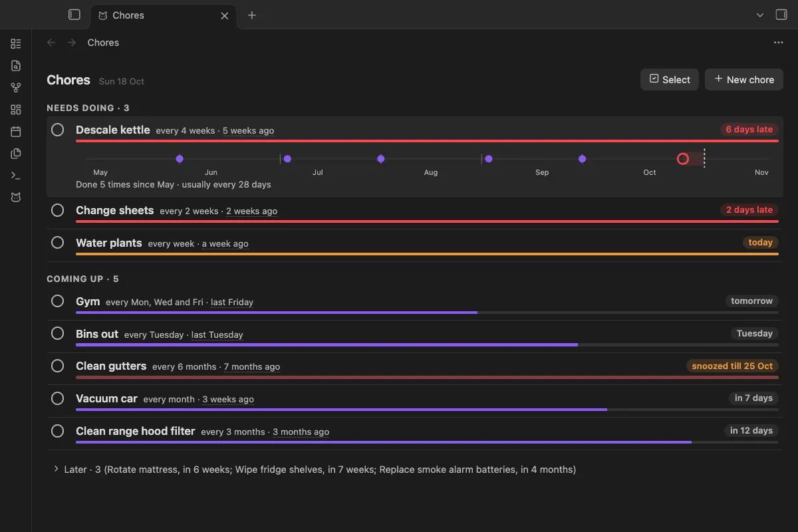Image resolution: width=798 pixels, height=532 pixels.
Task: Click the '5 weeks ago' link
Action: pos(248,130)
